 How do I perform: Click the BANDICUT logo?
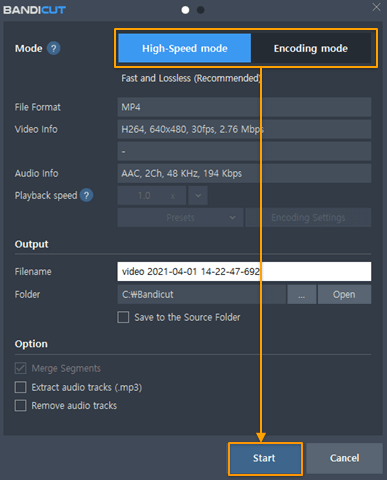tap(34, 10)
